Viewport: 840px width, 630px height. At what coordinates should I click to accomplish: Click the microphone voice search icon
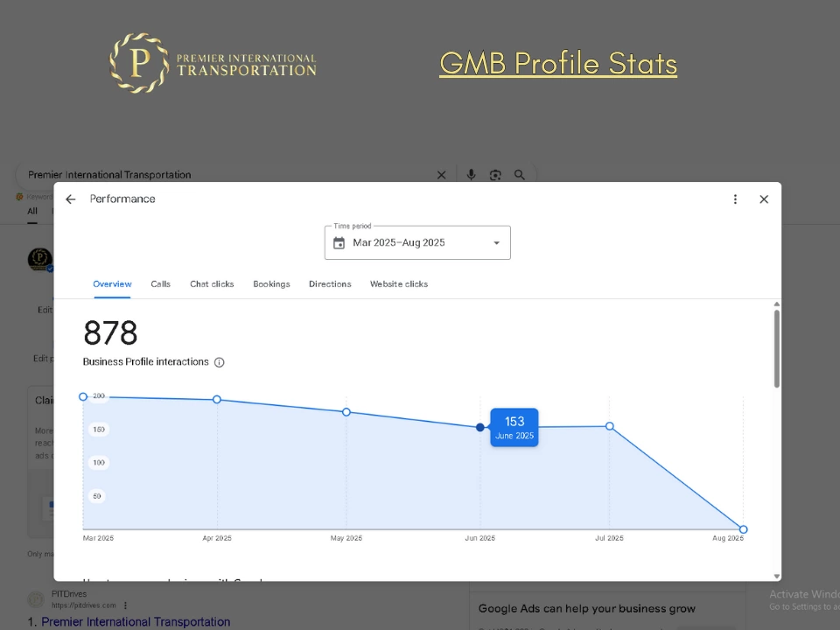click(x=471, y=175)
